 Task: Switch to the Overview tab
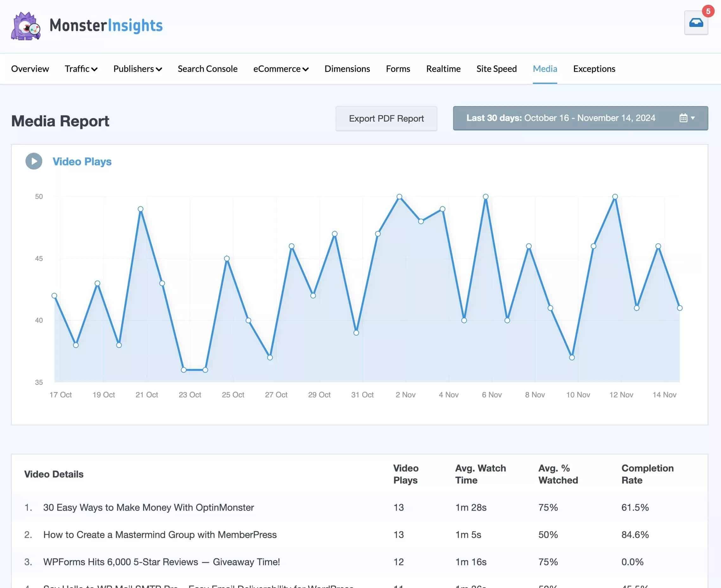click(x=30, y=69)
